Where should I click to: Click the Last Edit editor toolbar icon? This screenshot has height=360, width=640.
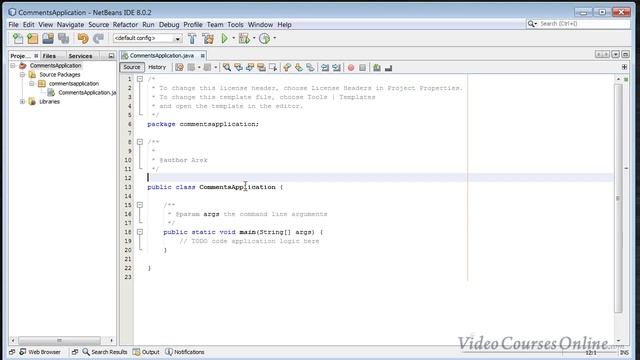pyautogui.click(x=179, y=67)
